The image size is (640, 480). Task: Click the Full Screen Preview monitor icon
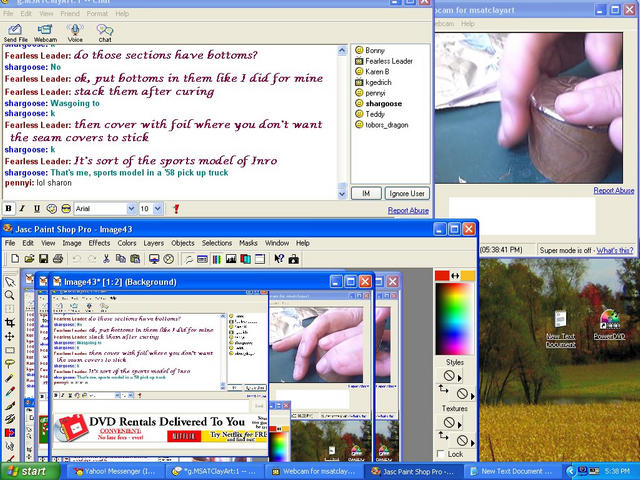[154, 259]
